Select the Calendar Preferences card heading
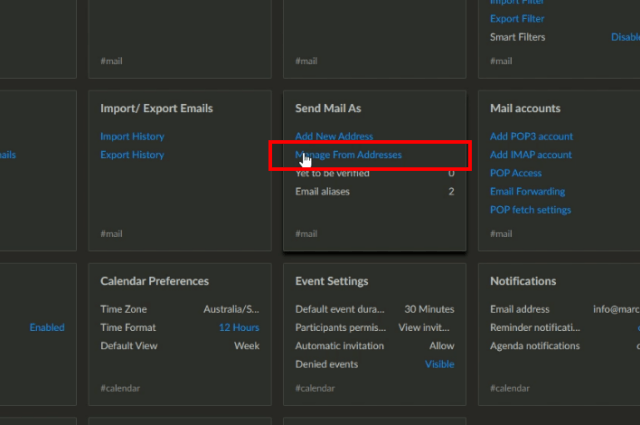640x425 pixels. pos(154,281)
